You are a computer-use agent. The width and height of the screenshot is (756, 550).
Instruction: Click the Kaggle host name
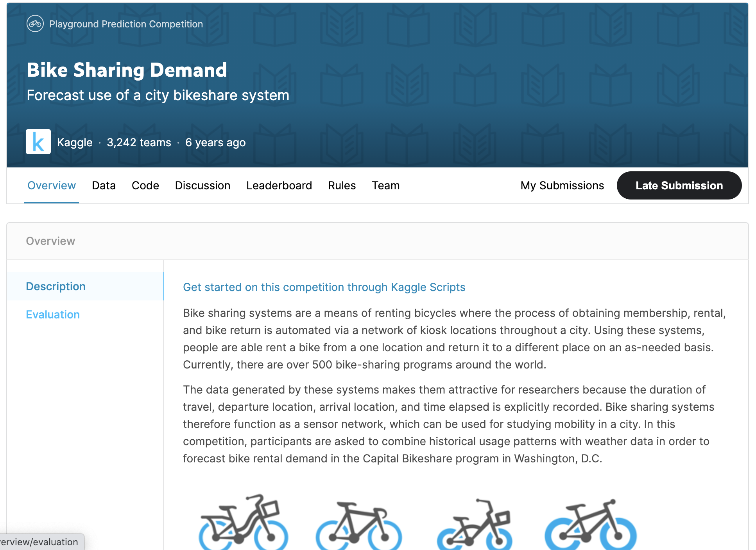(x=75, y=142)
